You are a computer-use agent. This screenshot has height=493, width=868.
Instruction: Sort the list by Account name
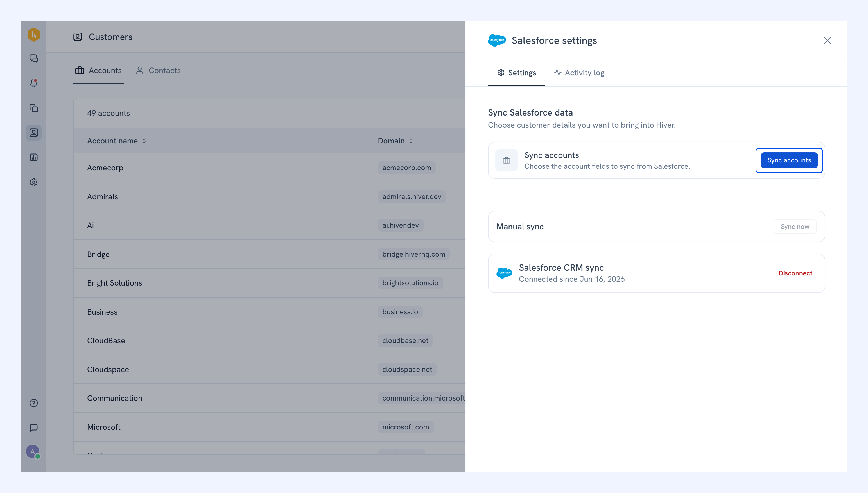tap(116, 141)
